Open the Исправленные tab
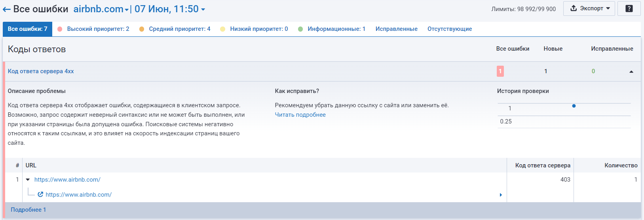The height and width of the screenshot is (220, 644). click(397, 29)
